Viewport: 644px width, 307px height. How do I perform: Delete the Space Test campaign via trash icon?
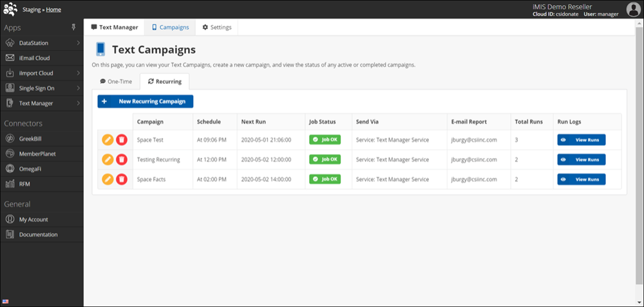tap(122, 140)
